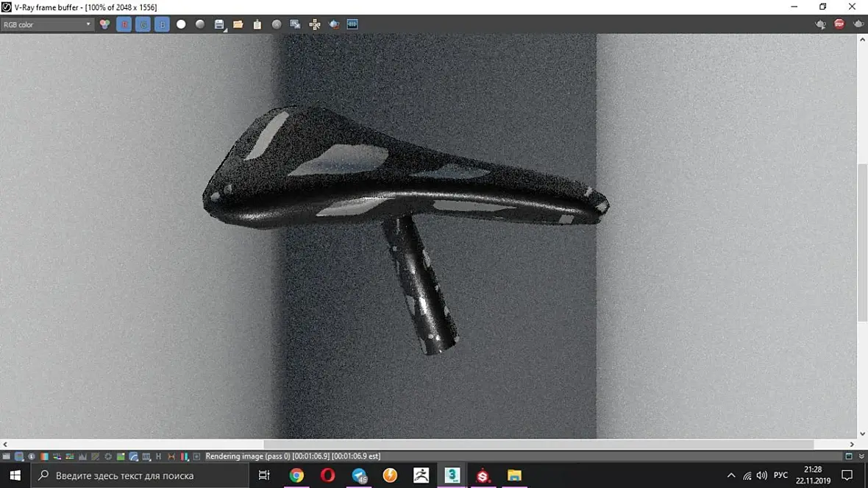868x488 pixels.
Task: Duplicate to 3ds Max frame buffer
Action: pyautogui.click(x=295, y=24)
